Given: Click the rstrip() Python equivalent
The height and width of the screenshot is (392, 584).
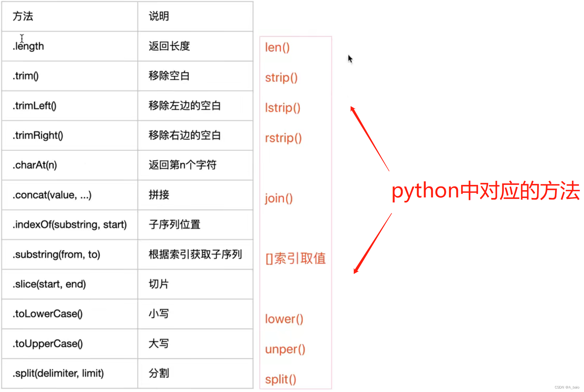Looking at the screenshot, I should pos(283,138).
